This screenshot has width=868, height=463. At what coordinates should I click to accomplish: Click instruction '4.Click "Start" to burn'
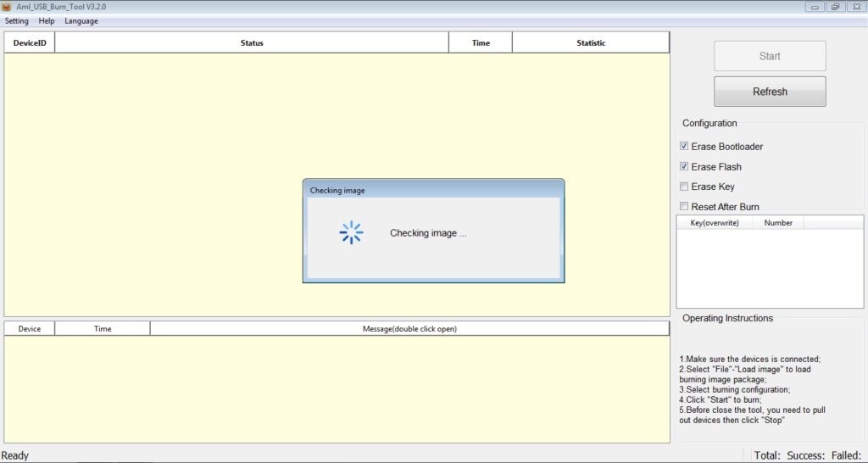tap(721, 399)
